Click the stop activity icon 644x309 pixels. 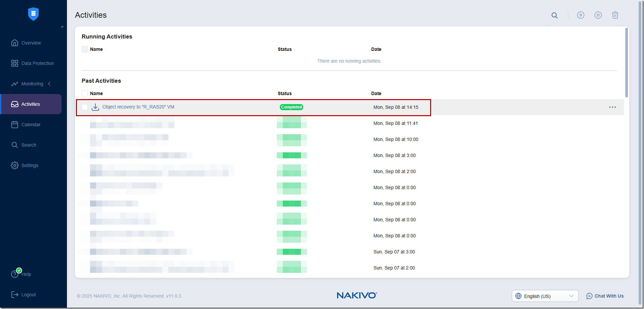tap(598, 15)
